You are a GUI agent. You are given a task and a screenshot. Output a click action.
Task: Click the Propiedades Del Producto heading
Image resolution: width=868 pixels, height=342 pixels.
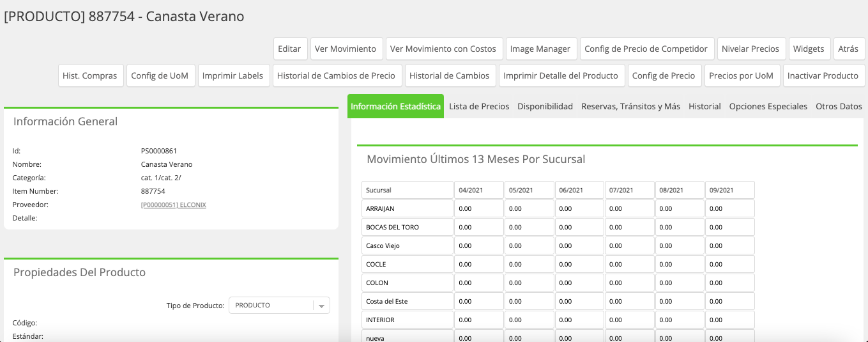pos(79,272)
